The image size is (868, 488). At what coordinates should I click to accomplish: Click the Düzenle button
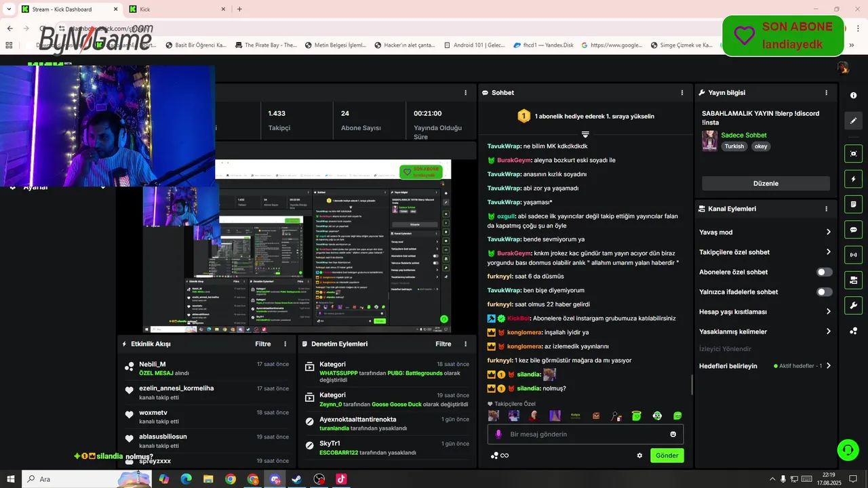click(766, 184)
